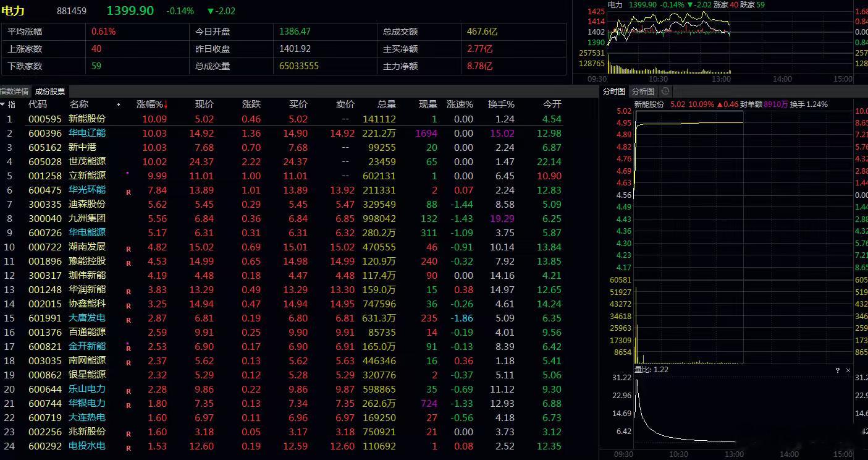Sort by the 今开 column header

point(552,104)
